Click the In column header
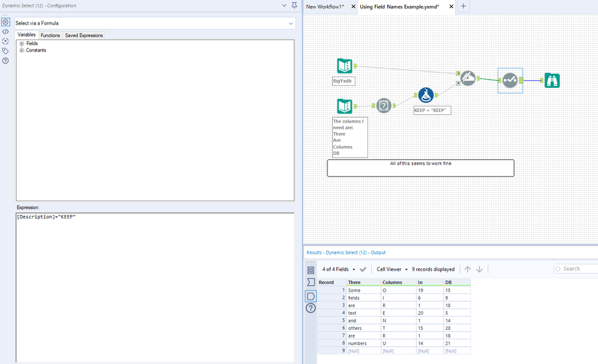 [x=430, y=283]
